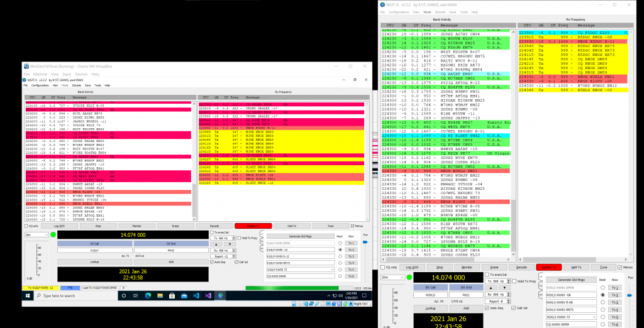Enable CQ only checkbox in right WSJT-X
Image resolution: width=644 pixels, height=328 pixels.
(383, 267)
